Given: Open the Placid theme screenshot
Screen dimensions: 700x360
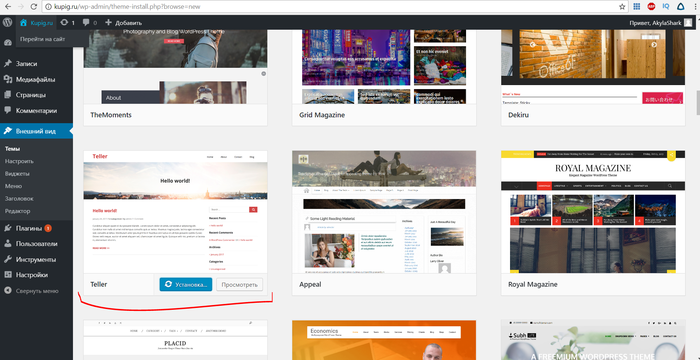Looking at the screenshot, I should (175, 340).
